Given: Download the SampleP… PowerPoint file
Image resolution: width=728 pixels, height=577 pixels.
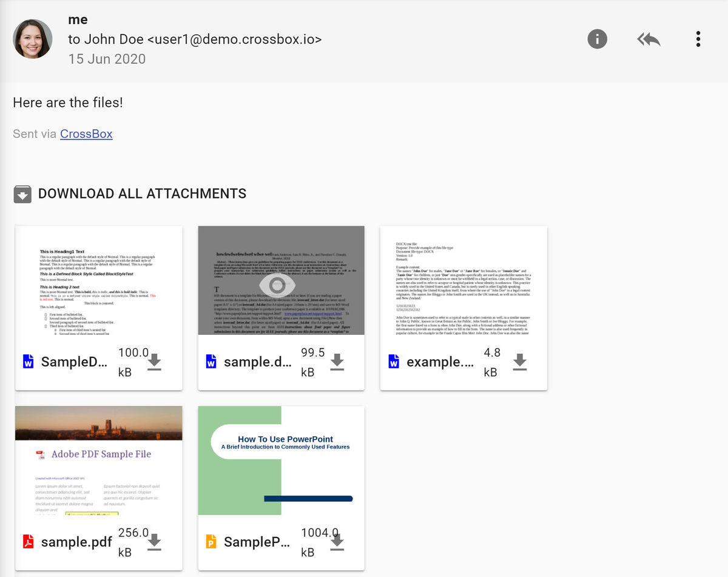Looking at the screenshot, I should pyautogui.click(x=337, y=542).
